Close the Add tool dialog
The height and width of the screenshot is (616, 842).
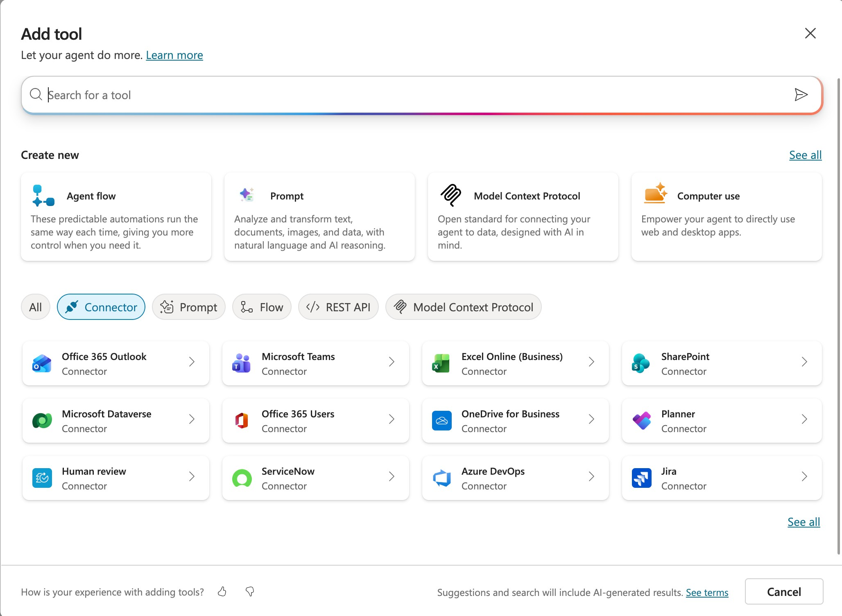click(810, 33)
